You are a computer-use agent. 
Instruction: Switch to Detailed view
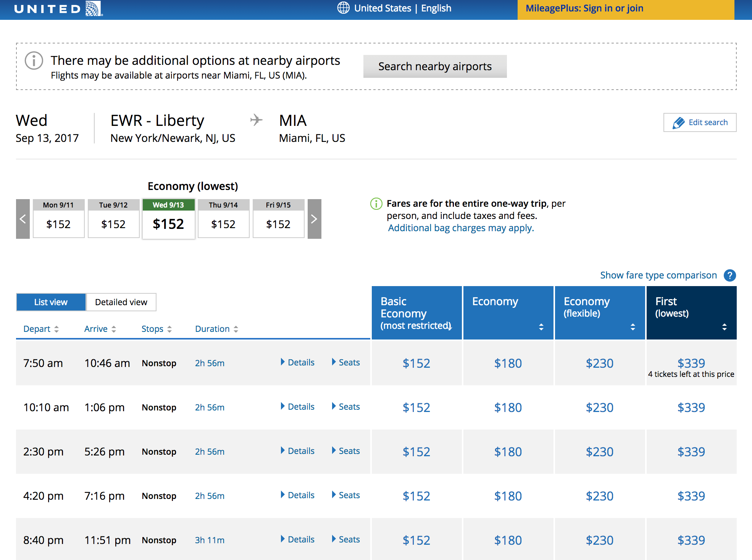point(121,302)
